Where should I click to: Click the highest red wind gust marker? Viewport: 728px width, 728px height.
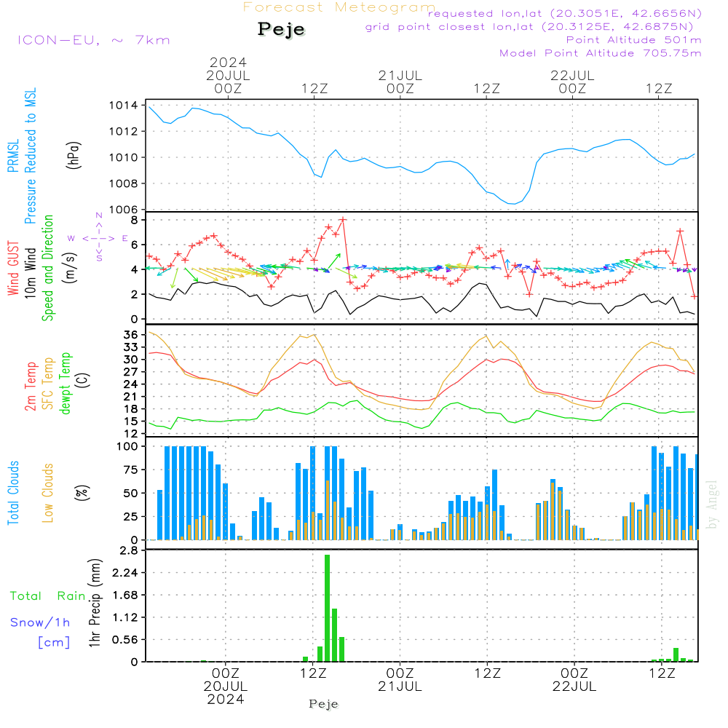343,220
